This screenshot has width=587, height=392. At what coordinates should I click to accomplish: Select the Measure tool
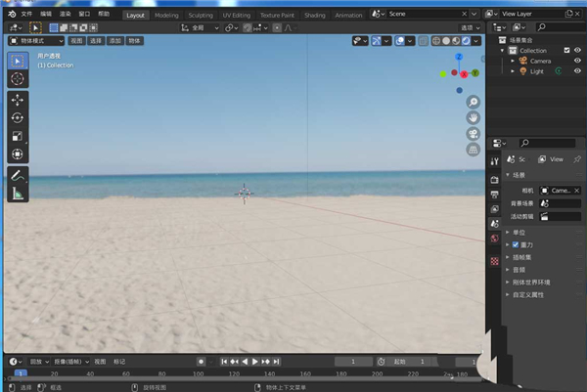18,195
